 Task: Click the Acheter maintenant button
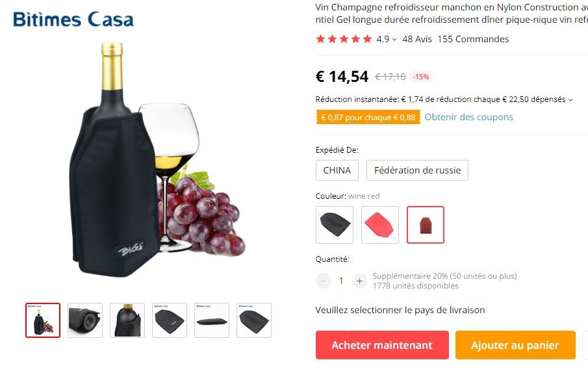pos(382,345)
